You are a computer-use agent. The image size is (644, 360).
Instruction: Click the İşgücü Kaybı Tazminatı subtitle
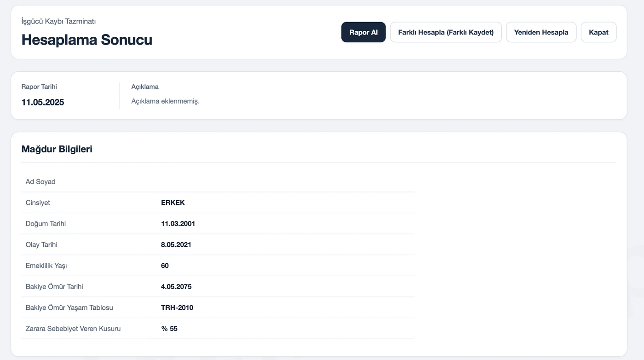(x=58, y=21)
